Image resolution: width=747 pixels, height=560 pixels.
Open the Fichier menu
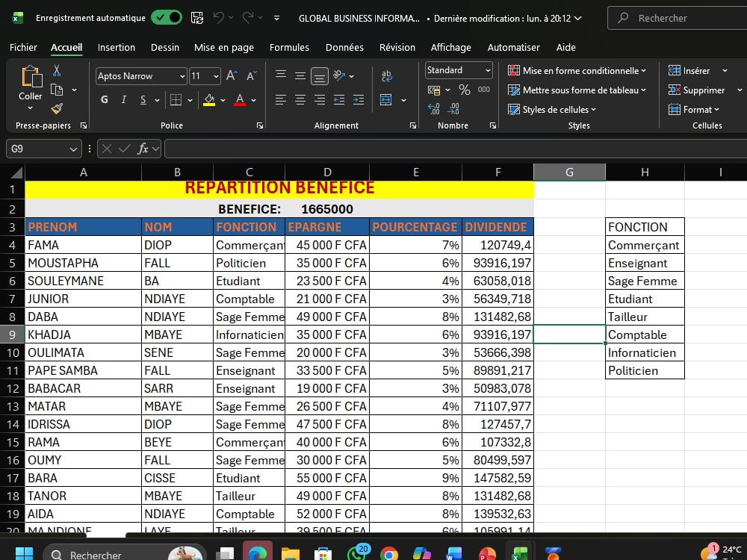[x=23, y=47]
